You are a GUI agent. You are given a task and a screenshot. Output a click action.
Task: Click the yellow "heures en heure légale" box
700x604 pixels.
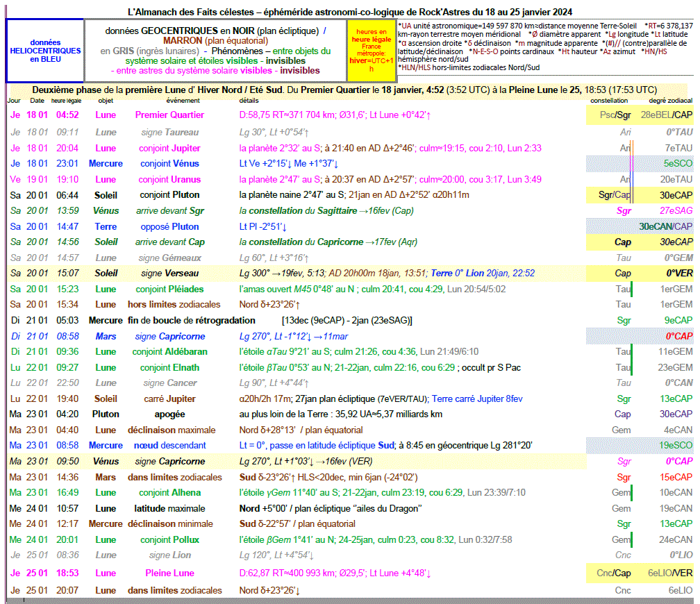pyautogui.click(x=372, y=51)
